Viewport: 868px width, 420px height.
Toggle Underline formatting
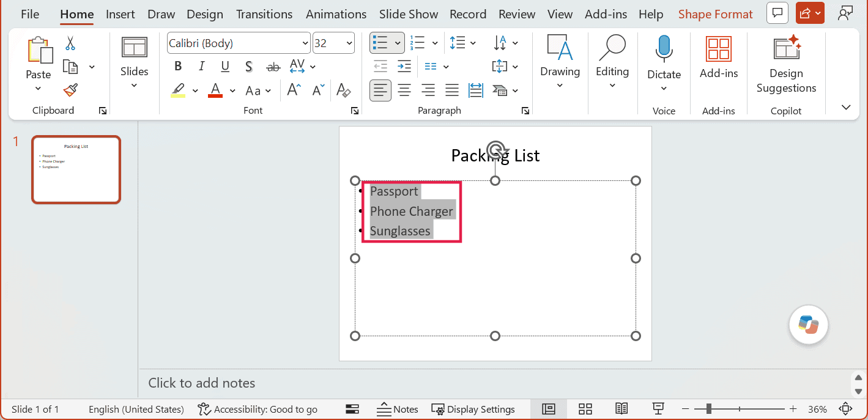point(225,67)
